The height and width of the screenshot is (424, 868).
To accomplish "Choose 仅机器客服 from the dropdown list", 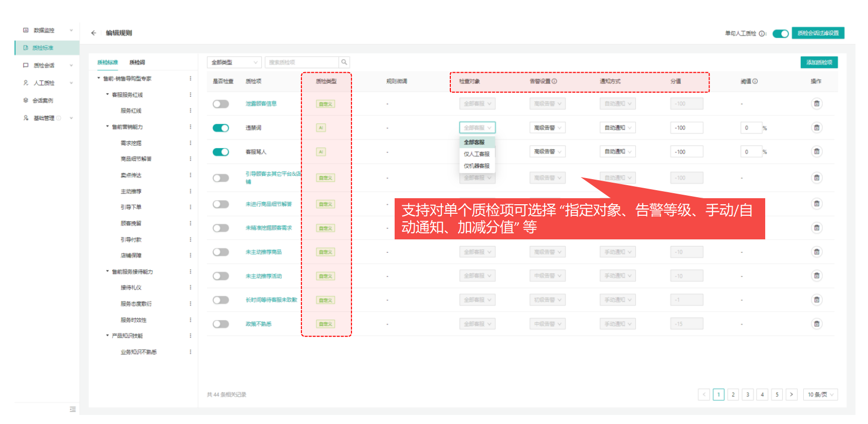I will pyautogui.click(x=477, y=166).
